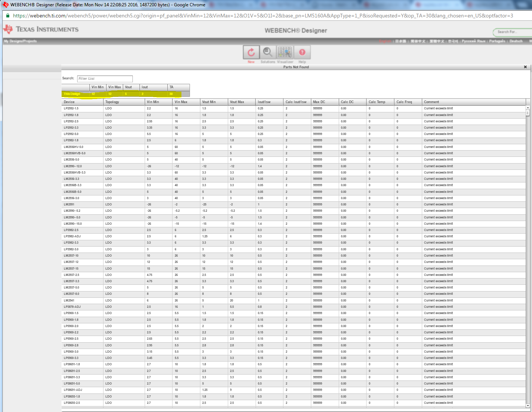
Task: Sort by the Calc Temp column header
Action: (381, 102)
